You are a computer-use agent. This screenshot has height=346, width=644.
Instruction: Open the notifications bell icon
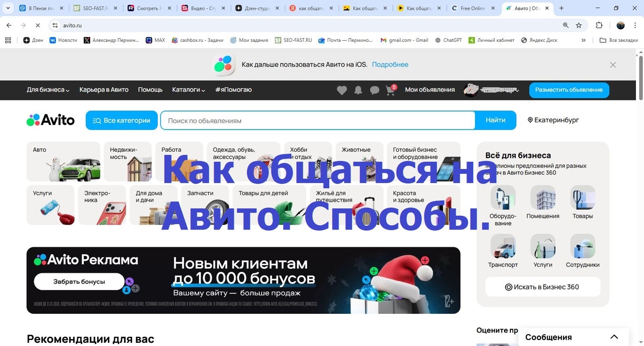point(358,90)
